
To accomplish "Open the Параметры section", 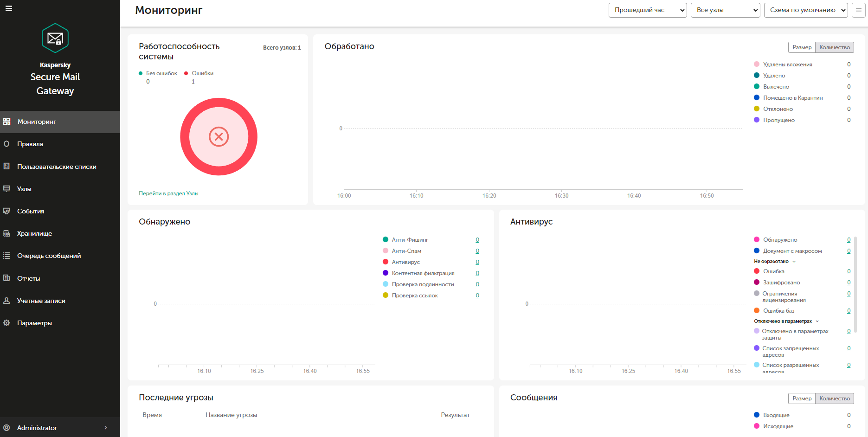I will click(60, 323).
